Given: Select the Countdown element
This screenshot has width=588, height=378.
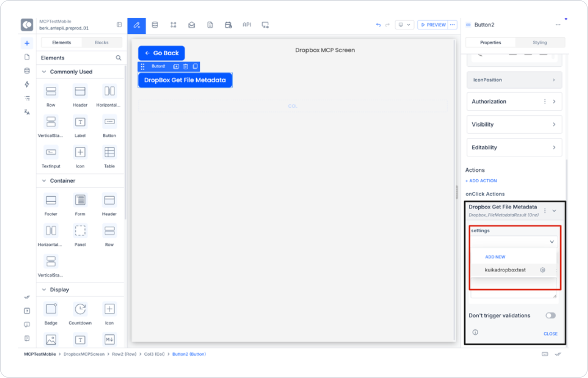Looking at the screenshot, I should click(x=80, y=313).
